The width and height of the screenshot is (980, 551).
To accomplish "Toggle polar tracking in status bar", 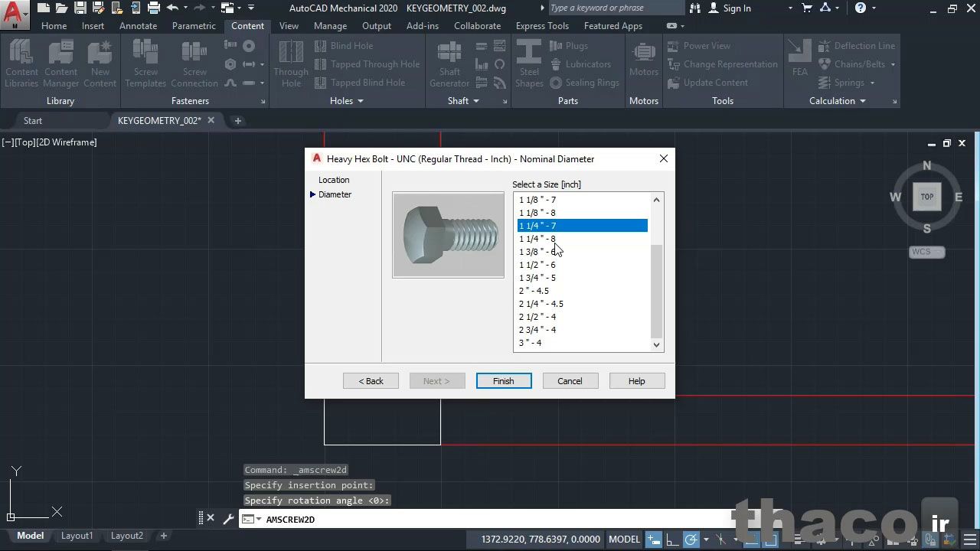I will tap(691, 540).
